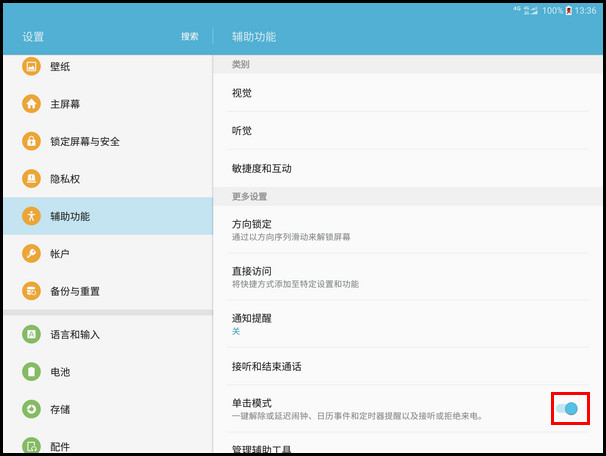Open the 听觉 (hearing) category
Screen dimensions: 606x456
click(x=409, y=131)
